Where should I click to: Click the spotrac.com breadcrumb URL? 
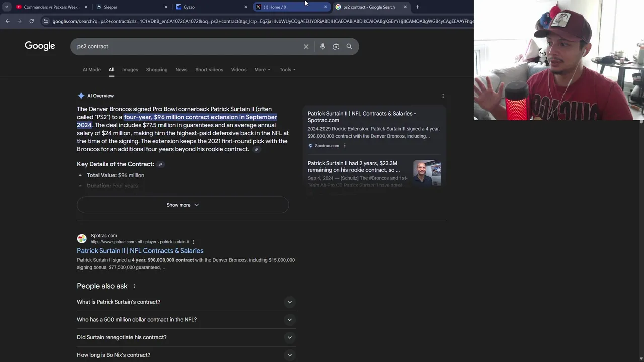coord(139,242)
